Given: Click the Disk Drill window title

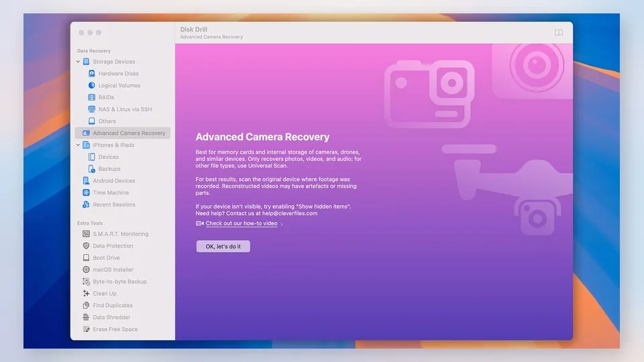Looking at the screenshot, I should [193, 29].
